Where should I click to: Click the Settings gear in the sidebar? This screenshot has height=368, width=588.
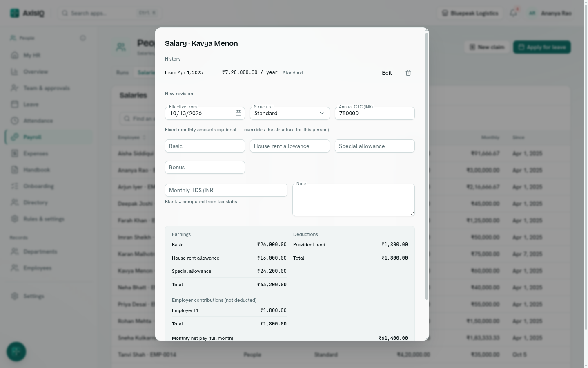15,296
